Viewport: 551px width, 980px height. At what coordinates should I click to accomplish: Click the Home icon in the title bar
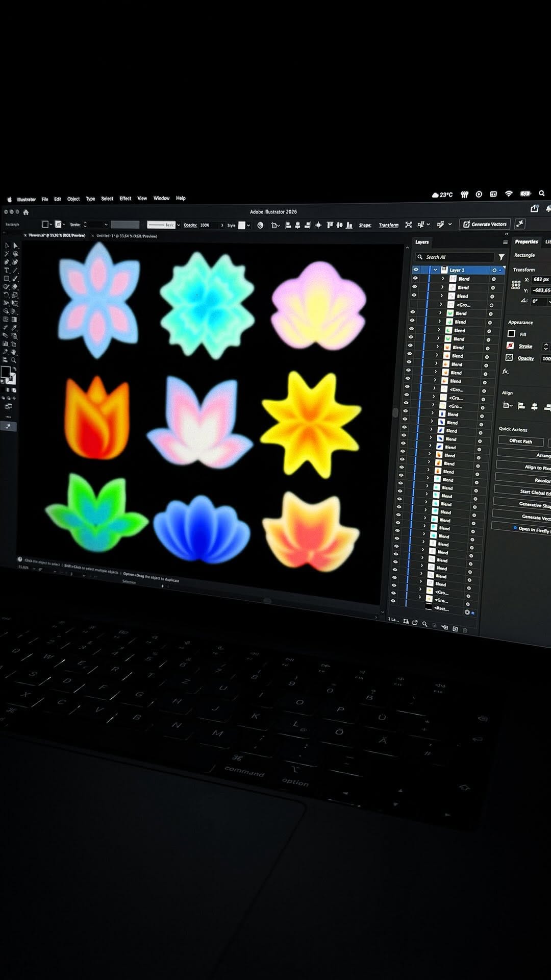tap(26, 212)
